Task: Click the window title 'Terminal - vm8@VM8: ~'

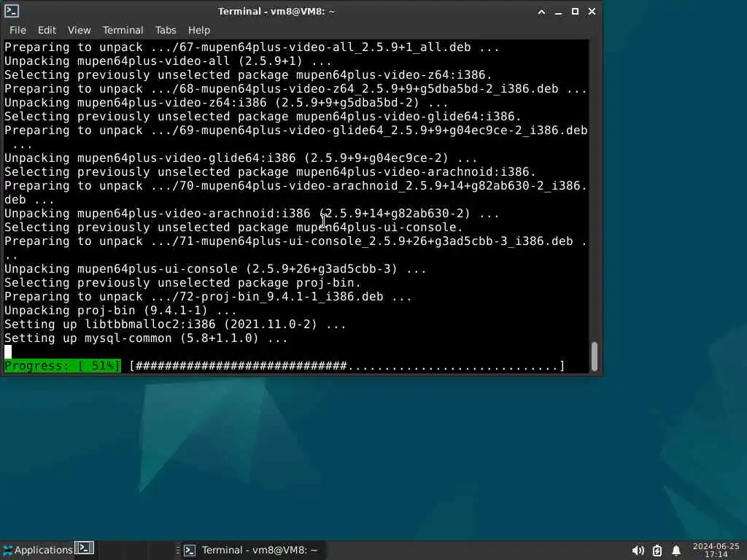Action: (276, 12)
